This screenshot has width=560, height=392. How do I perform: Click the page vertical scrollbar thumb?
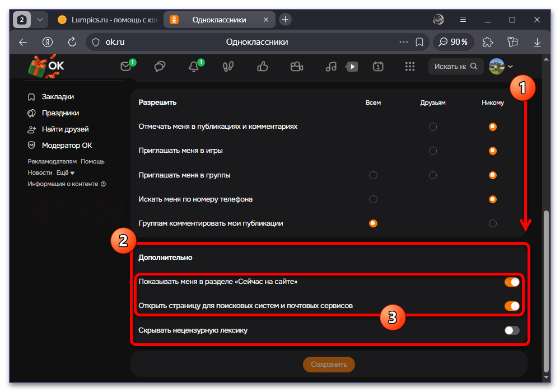(545, 291)
